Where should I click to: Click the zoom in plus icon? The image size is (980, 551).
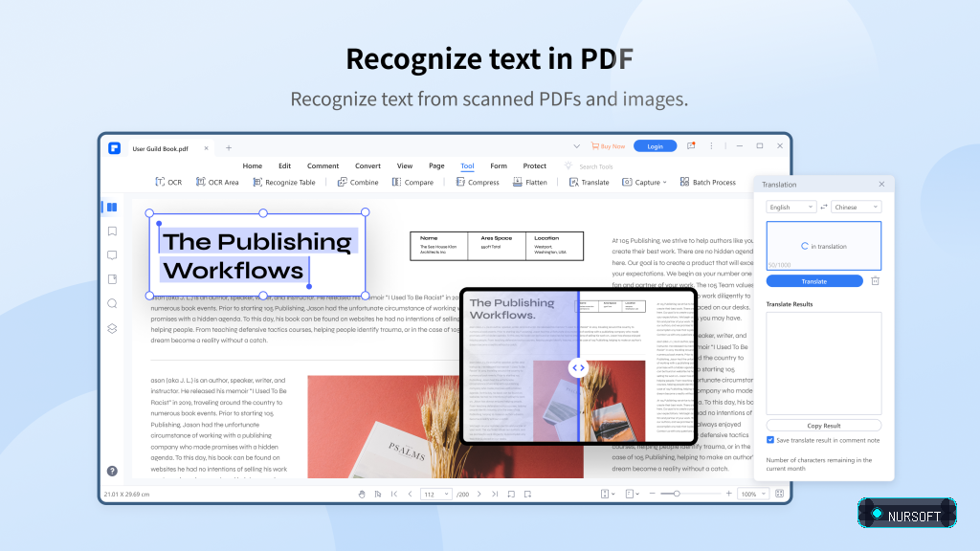(x=728, y=494)
